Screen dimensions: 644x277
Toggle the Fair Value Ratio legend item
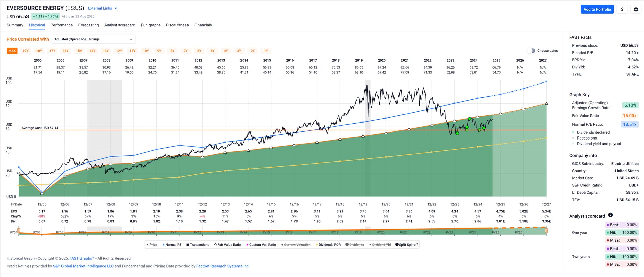click(x=227, y=245)
